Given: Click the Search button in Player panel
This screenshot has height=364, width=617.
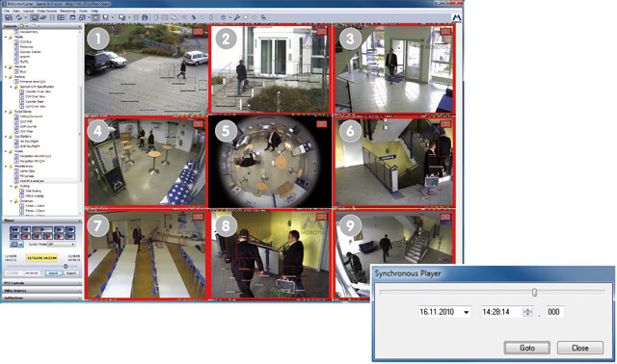Looking at the screenshot, I should [54, 273].
